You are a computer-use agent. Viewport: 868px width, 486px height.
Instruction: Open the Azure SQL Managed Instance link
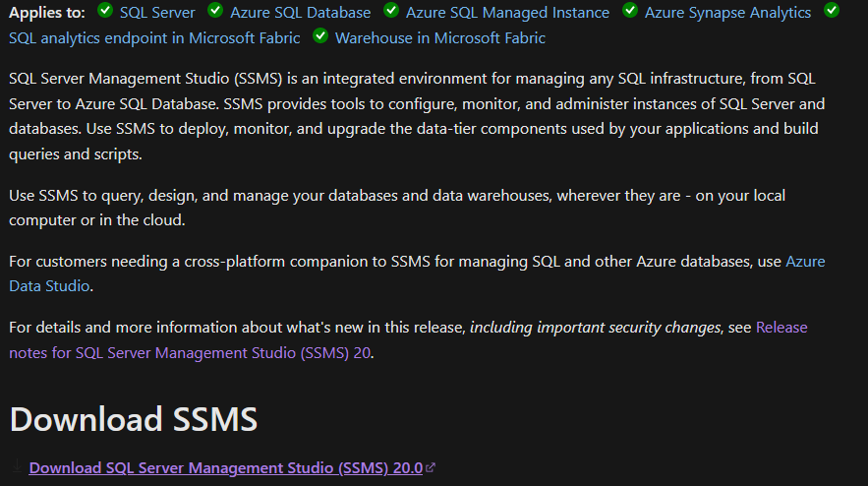(507, 12)
